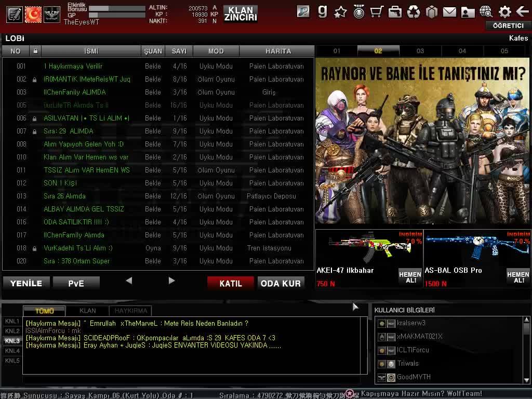Open the mail envelope icon
The image size is (532, 399).
(x=449, y=12)
